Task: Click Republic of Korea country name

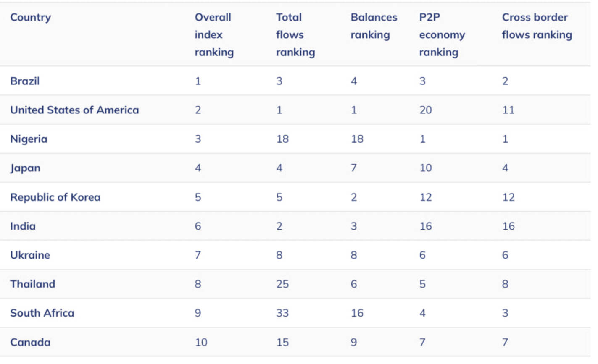Action: pos(55,197)
